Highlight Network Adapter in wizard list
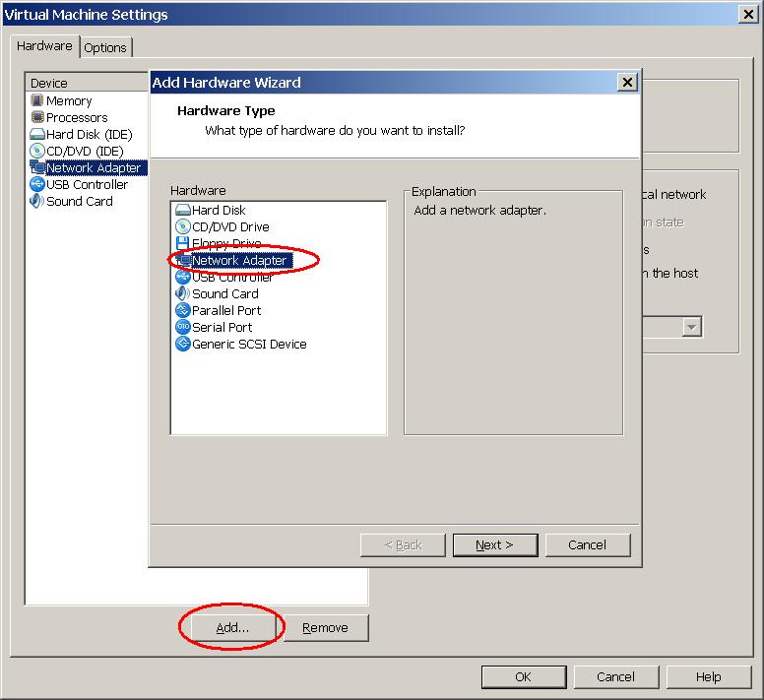 [x=238, y=261]
